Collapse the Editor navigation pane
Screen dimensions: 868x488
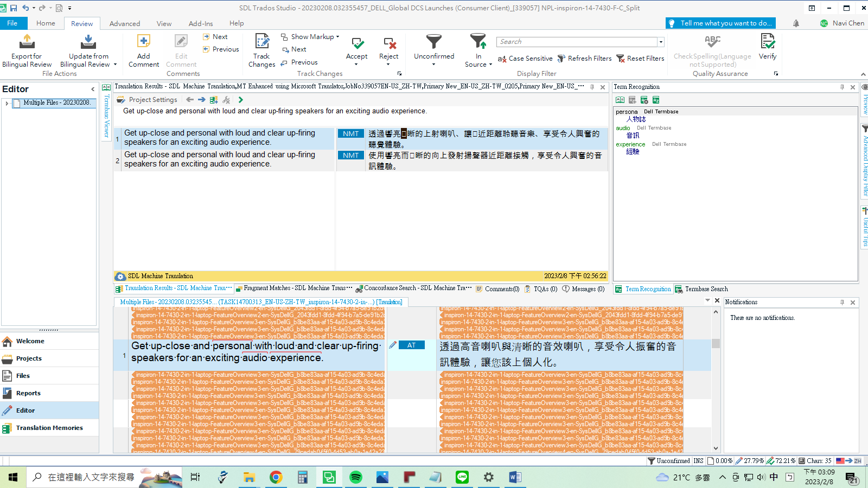[x=93, y=89]
